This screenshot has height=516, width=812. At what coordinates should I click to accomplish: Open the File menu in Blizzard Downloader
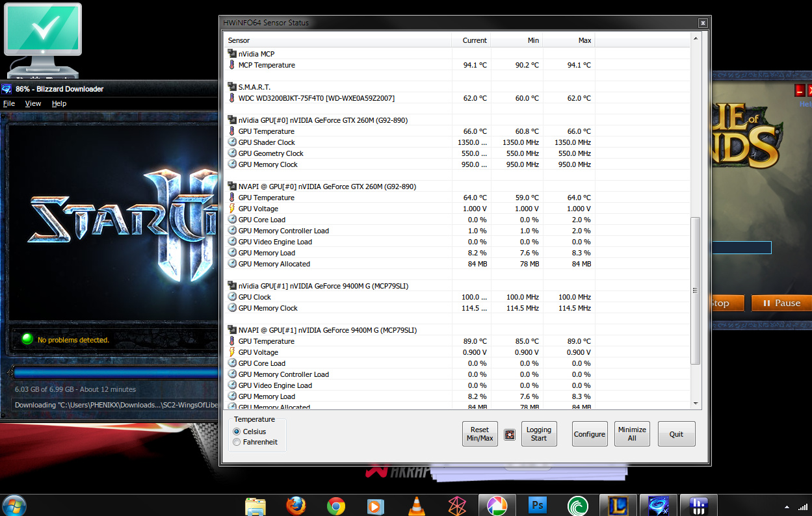point(9,103)
